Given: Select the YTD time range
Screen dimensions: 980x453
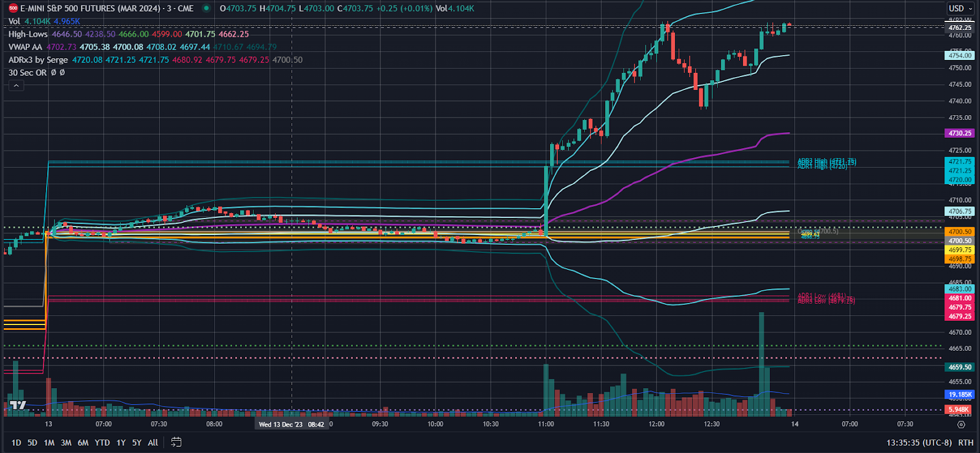Looking at the screenshot, I should coord(102,443).
